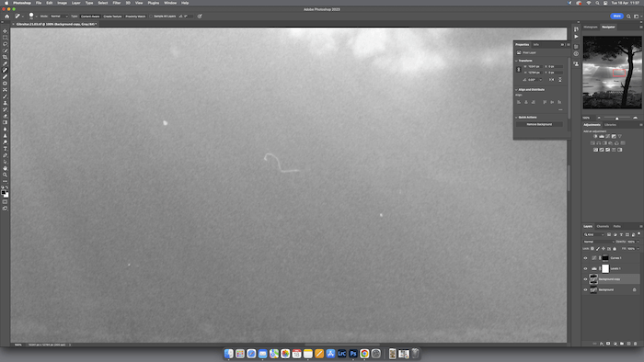Select the Lasso tool

coord(5,44)
